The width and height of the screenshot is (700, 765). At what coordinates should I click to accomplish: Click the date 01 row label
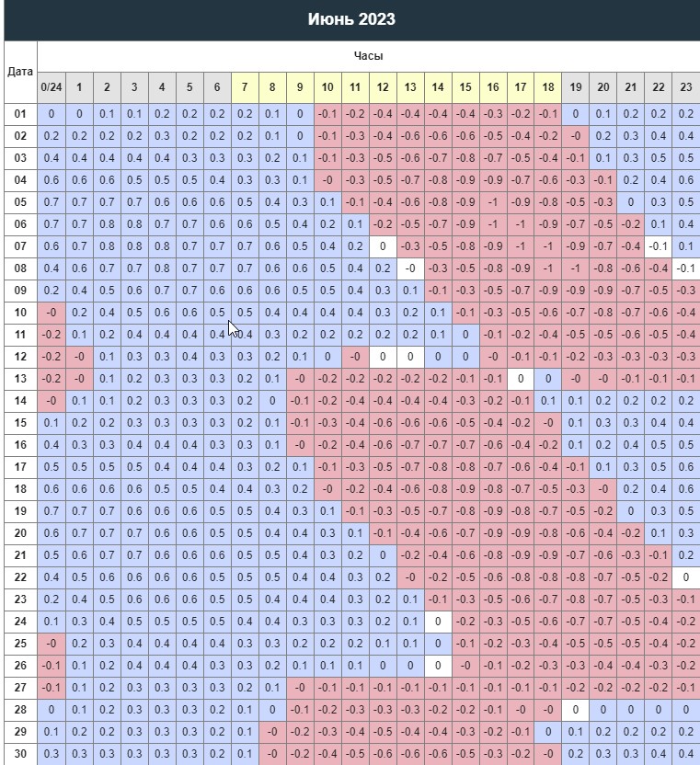19,114
